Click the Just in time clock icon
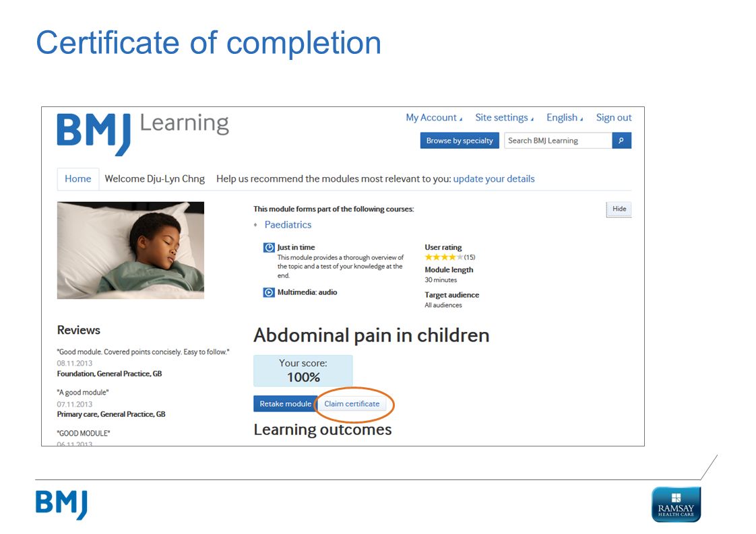Screen dimensions: 756x534 click(269, 248)
